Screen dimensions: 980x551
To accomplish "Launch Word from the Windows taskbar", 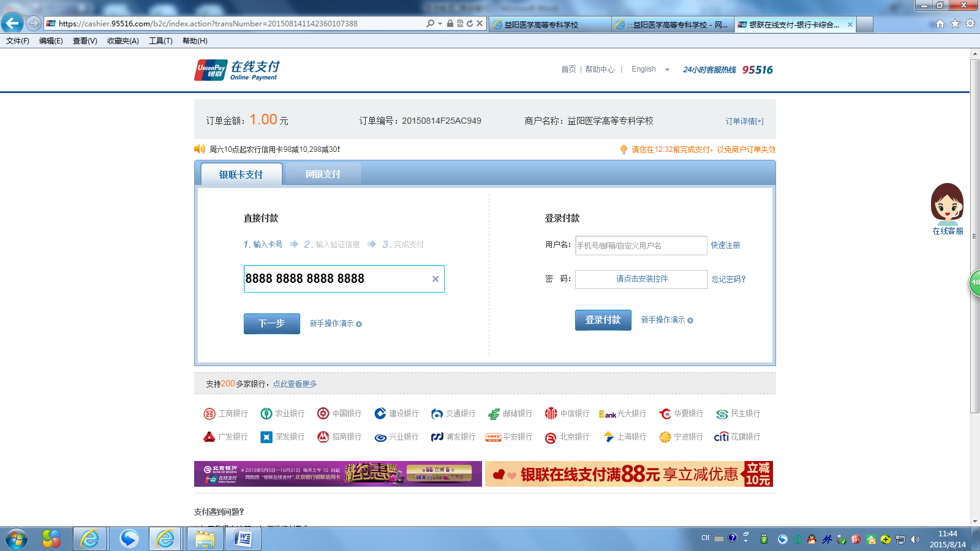I will (243, 539).
